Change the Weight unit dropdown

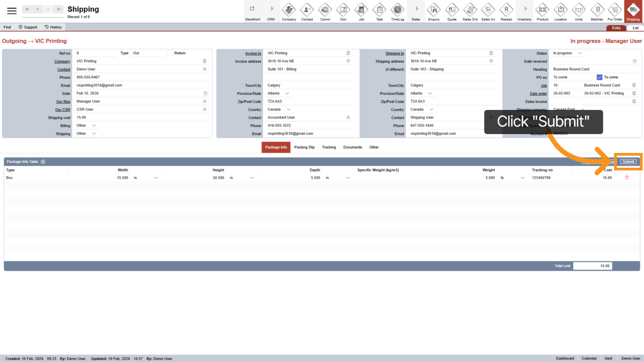click(522, 178)
